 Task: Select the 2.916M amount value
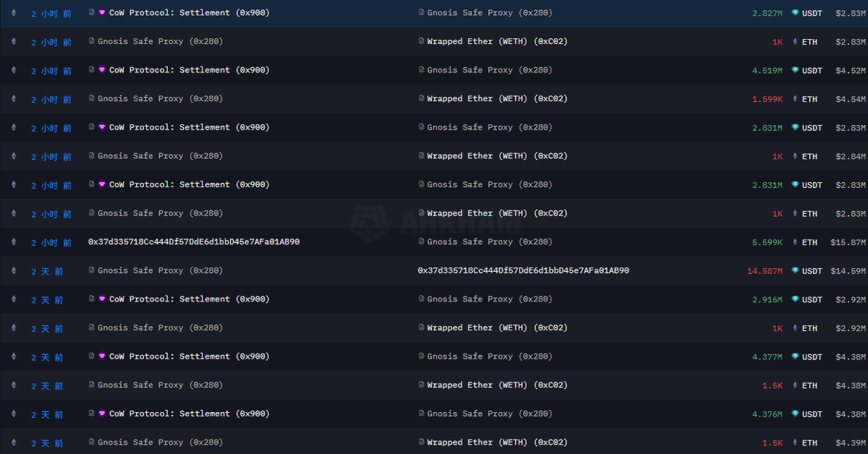click(x=767, y=299)
